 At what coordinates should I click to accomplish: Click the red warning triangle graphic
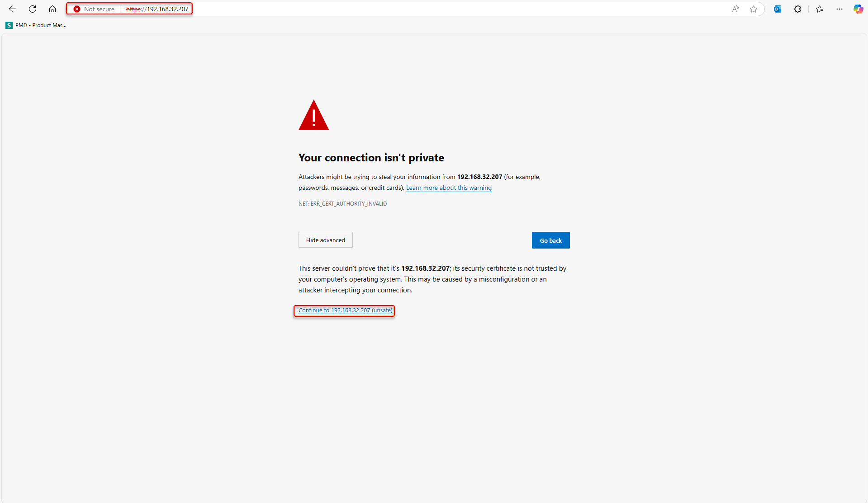click(x=313, y=115)
